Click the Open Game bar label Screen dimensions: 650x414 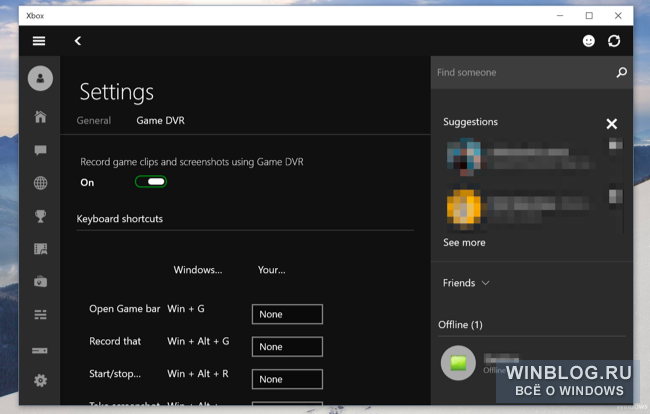coord(124,309)
